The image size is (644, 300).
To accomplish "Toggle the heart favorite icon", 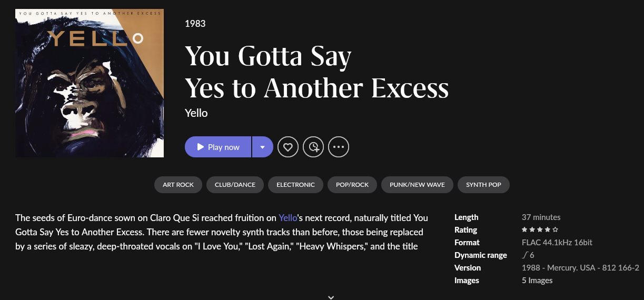I will 288,147.
